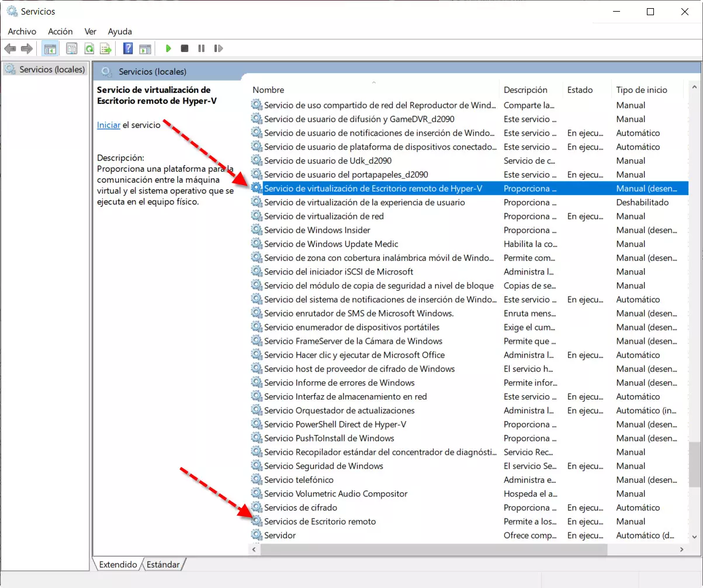
Task: Switch to the Estándar tab
Action: pos(163,565)
